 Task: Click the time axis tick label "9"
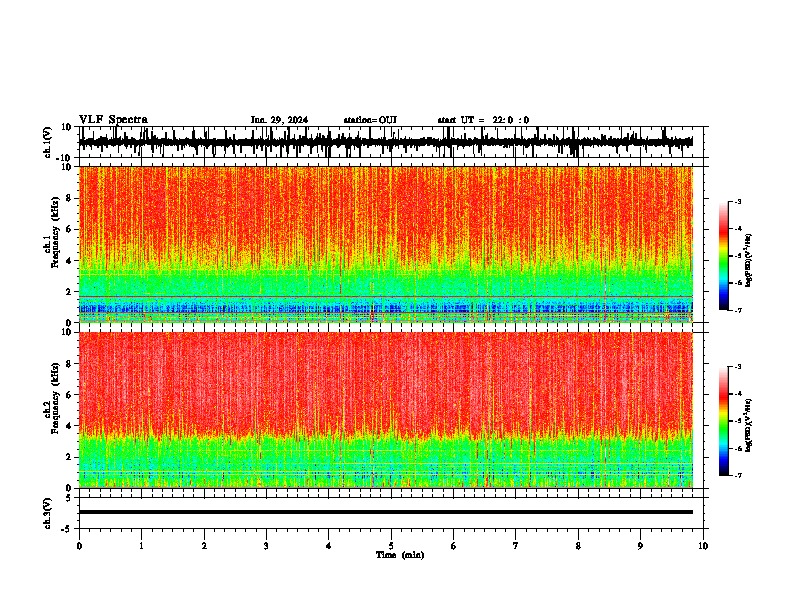(x=640, y=546)
